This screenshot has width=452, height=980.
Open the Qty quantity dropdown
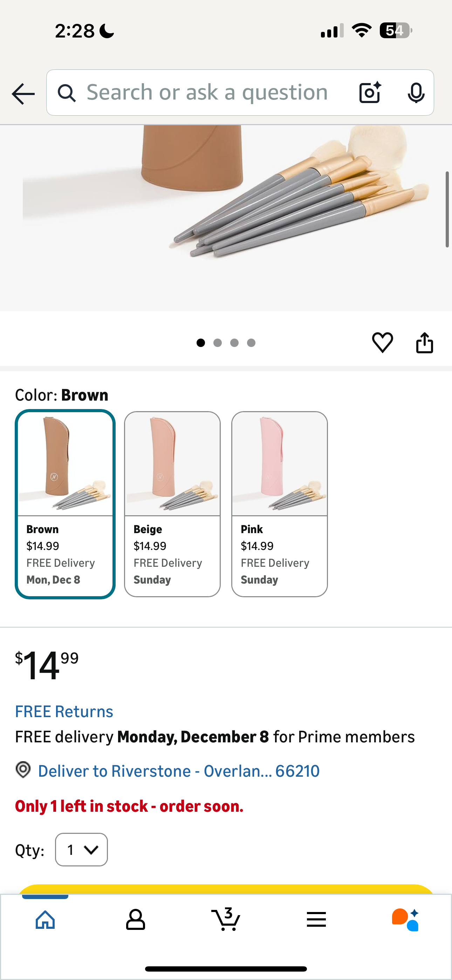(x=81, y=849)
